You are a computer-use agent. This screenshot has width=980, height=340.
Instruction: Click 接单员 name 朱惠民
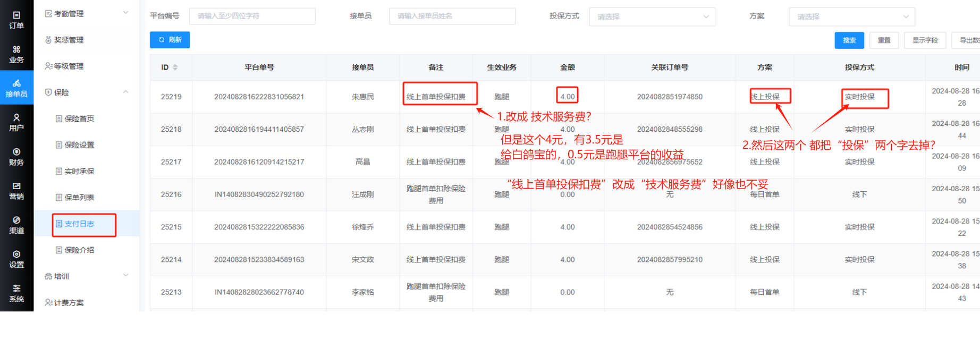pyautogui.click(x=363, y=97)
